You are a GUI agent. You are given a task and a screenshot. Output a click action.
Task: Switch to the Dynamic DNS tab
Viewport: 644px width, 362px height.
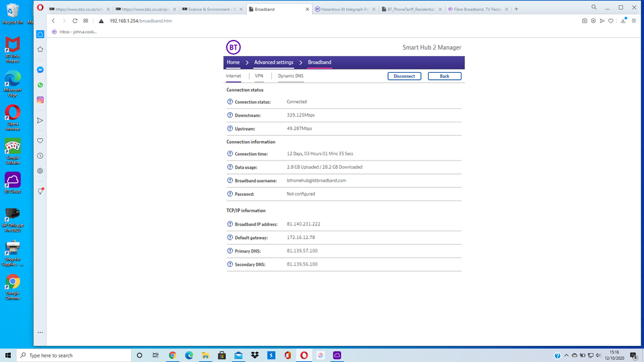coord(291,76)
